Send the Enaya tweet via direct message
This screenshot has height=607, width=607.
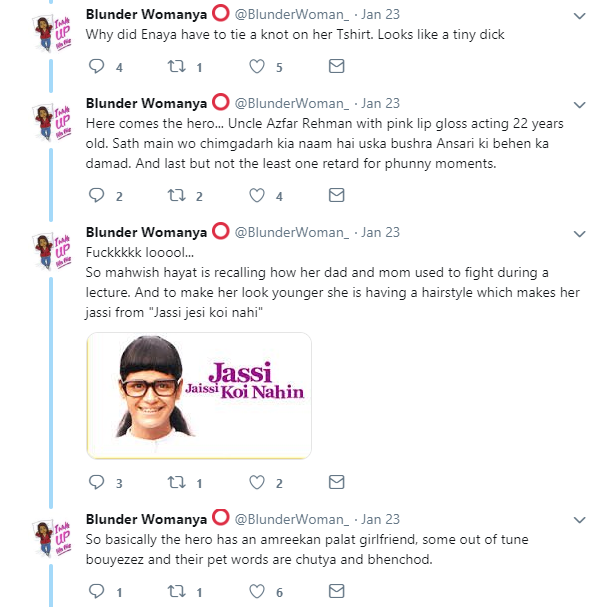pyautogui.click(x=336, y=66)
